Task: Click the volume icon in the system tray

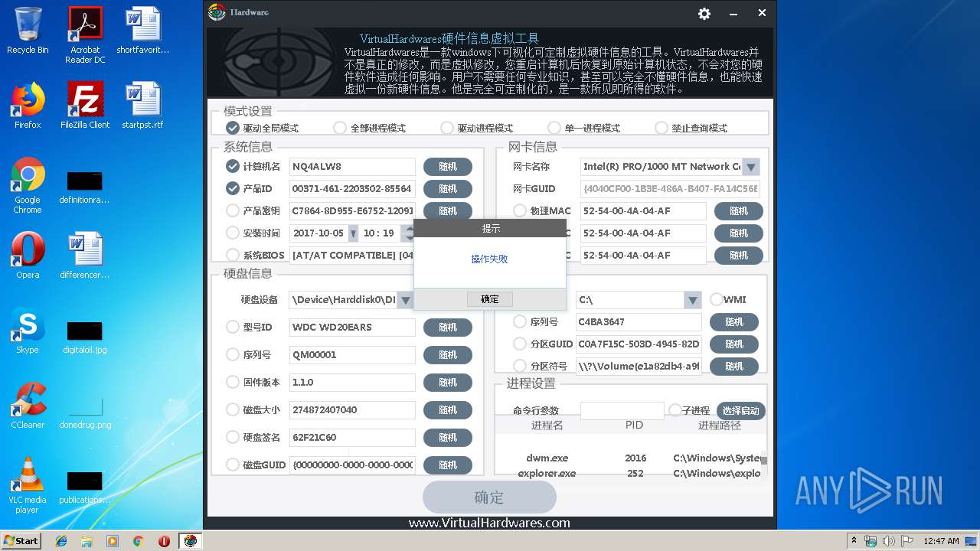Action: pyautogui.click(x=889, y=541)
